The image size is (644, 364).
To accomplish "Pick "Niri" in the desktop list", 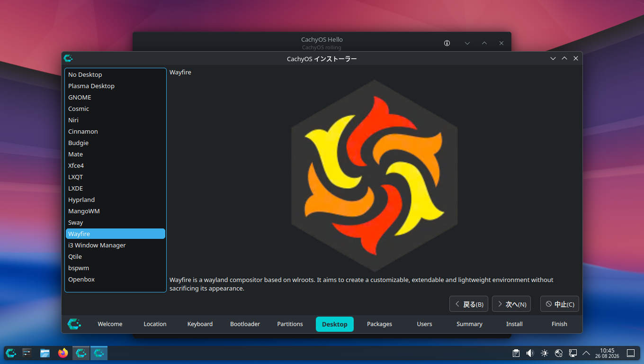I will pyautogui.click(x=116, y=120).
